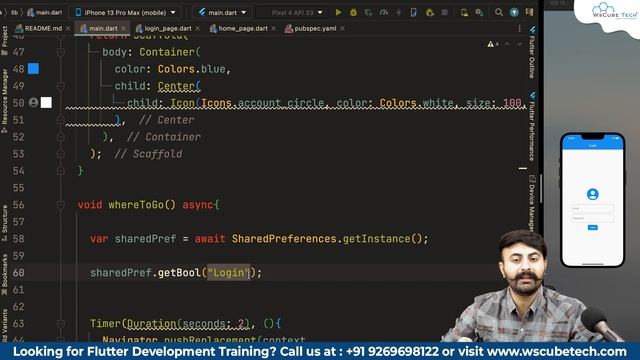Image resolution: width=640 pixels, height=360 pixels.
Task: Open the iPhone 13 Pro Max device selector
Action: [x=126, y=13]
